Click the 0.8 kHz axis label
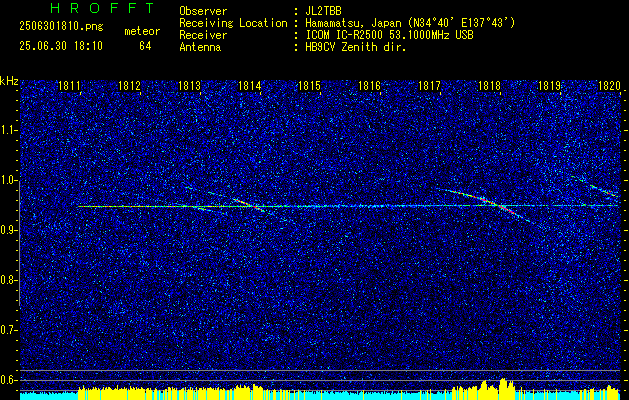This screenshot has height=400, width=629. click(9, 280)
